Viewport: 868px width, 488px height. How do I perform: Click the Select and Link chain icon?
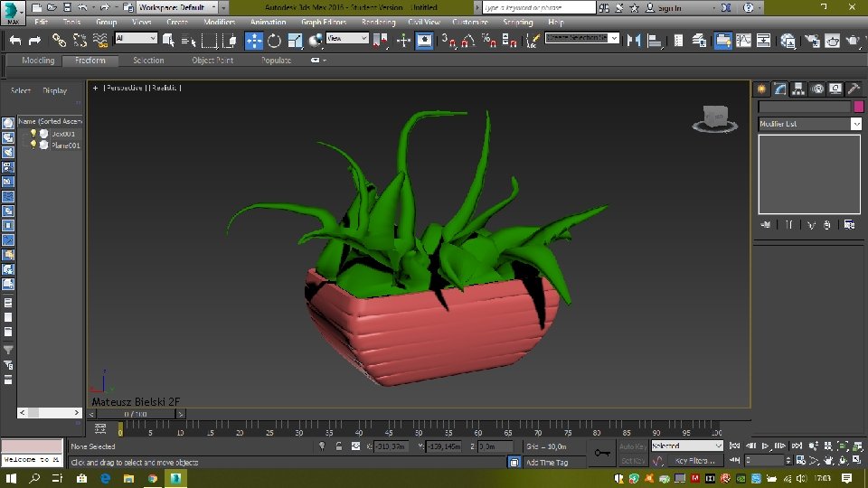59,41
